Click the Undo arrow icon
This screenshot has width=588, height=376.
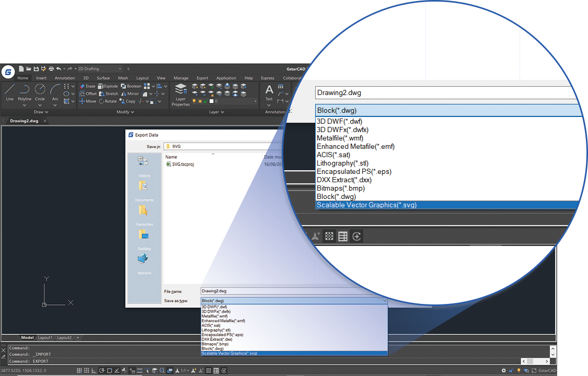tap(59, 68)
